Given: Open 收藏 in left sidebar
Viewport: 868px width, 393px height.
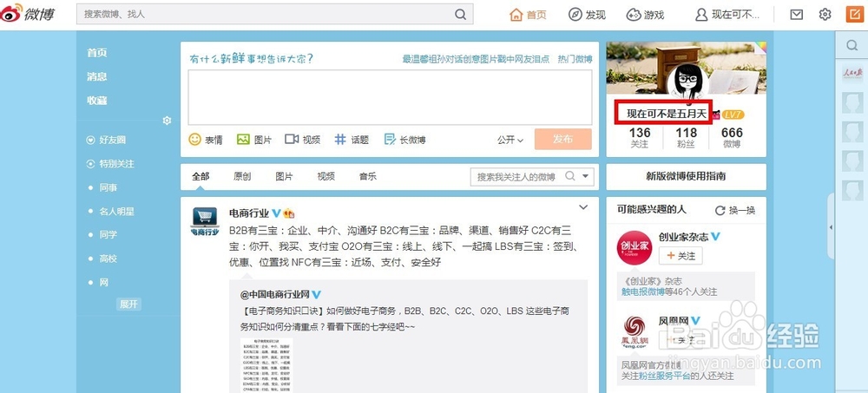Looking at the screenshot, I should 97,100.
